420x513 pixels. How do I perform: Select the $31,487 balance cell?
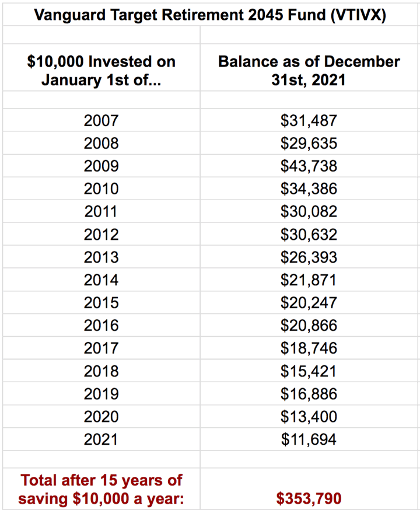(309, 121)
